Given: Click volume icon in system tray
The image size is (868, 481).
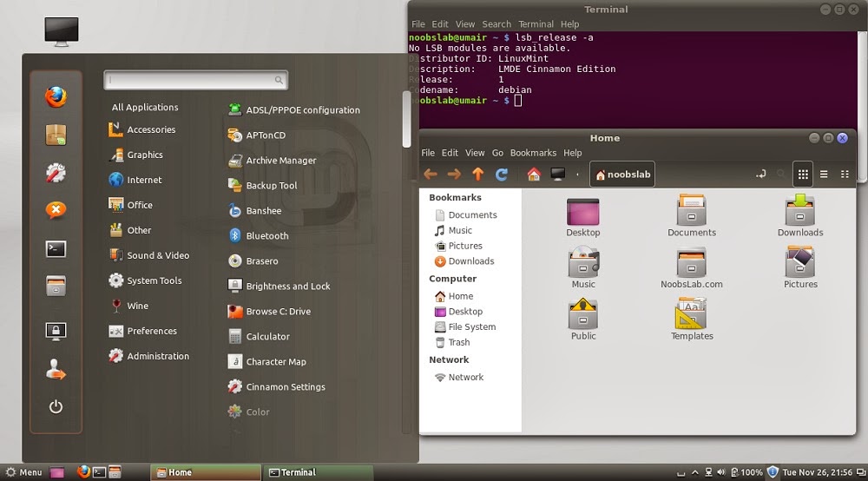Looking at the screenshot, I should coord(720,472).
